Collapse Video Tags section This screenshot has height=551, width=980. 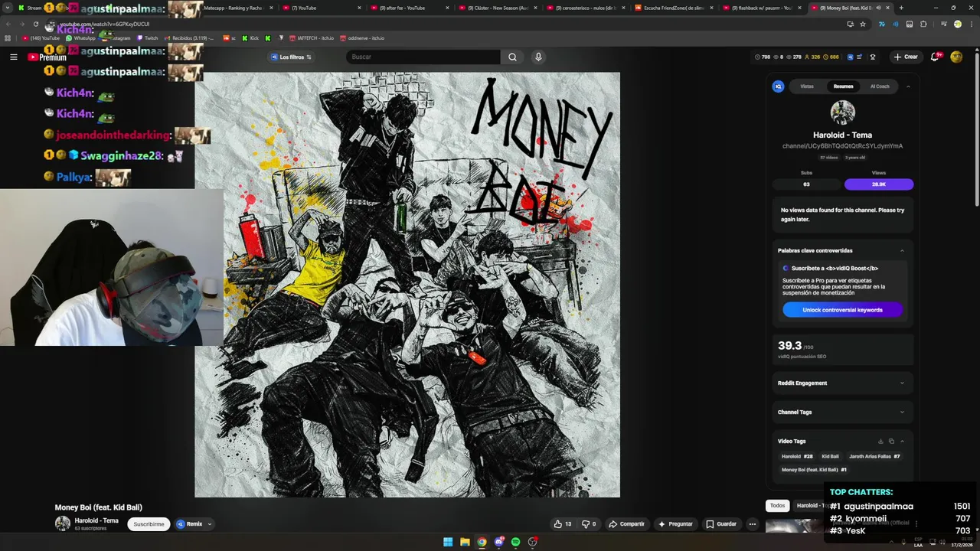pyautogui.click(x=902, y=441)
